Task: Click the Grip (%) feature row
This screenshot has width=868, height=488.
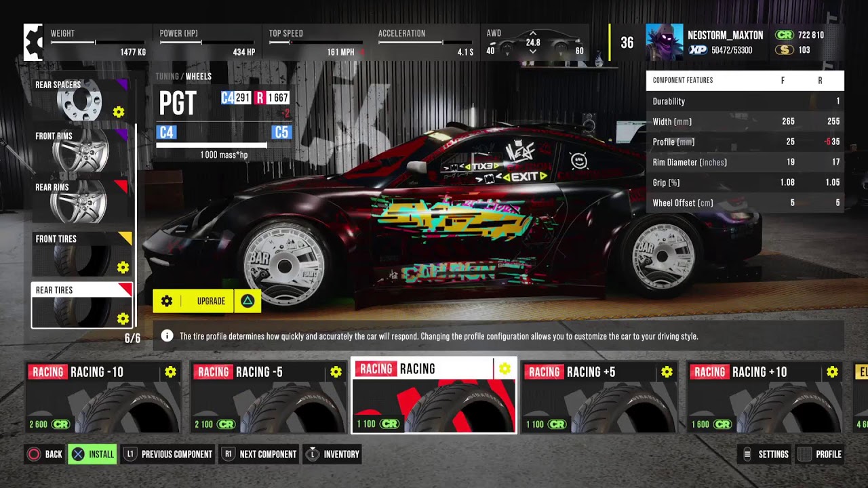Action: [x=745, y=183]
